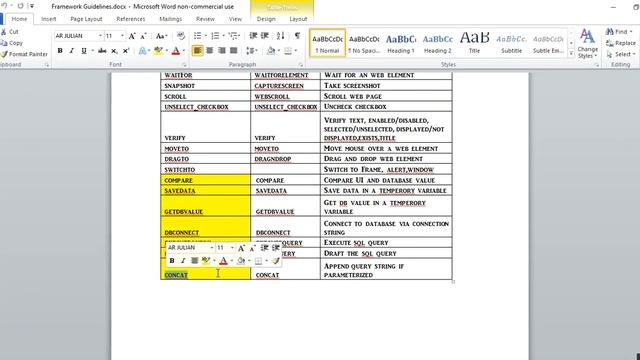Toggle Align Text Left

tap(198, 51)
